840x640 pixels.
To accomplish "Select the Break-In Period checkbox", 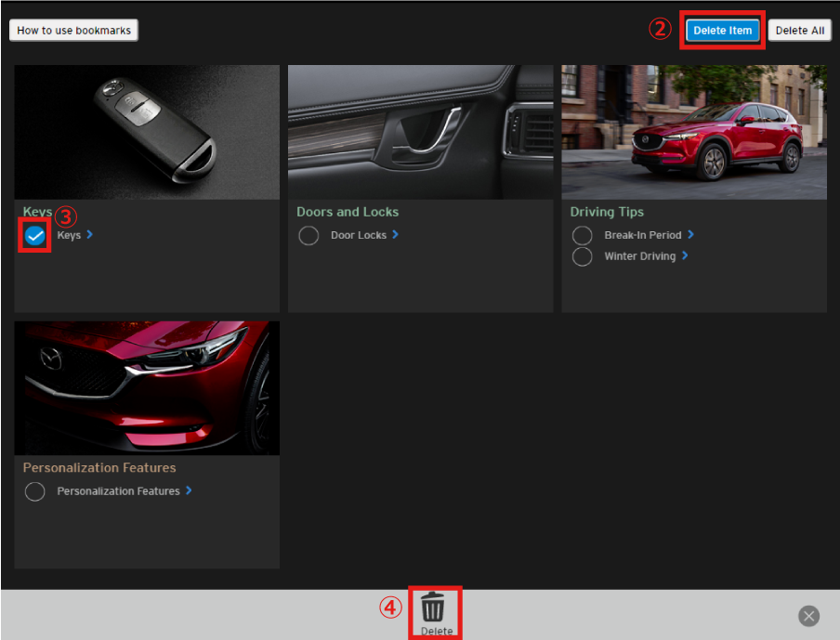I will tap(582, 236).
